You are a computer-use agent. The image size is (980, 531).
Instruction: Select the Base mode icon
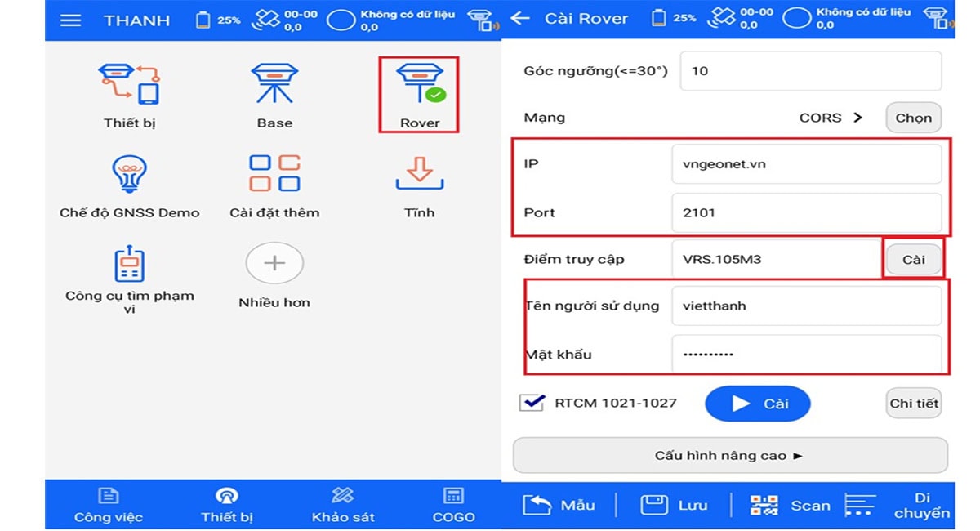[274, 85]
